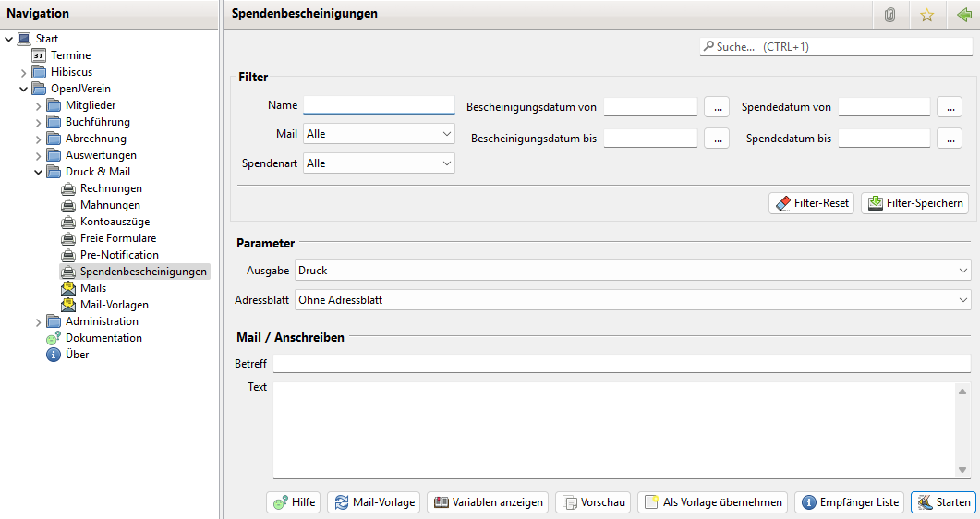Viewport: 980px width, 519px height.
Task: Click into the Betreff input field
Action: [x=621, y=363]
